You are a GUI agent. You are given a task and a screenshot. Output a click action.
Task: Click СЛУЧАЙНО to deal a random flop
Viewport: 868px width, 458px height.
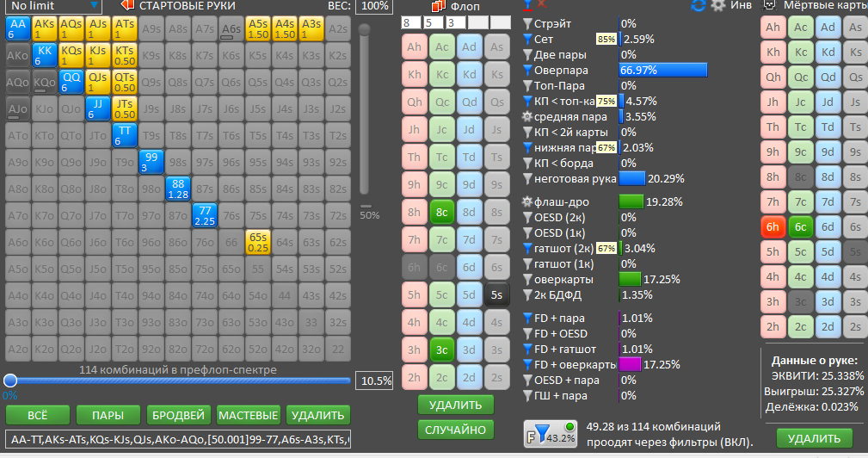[456, 430]
